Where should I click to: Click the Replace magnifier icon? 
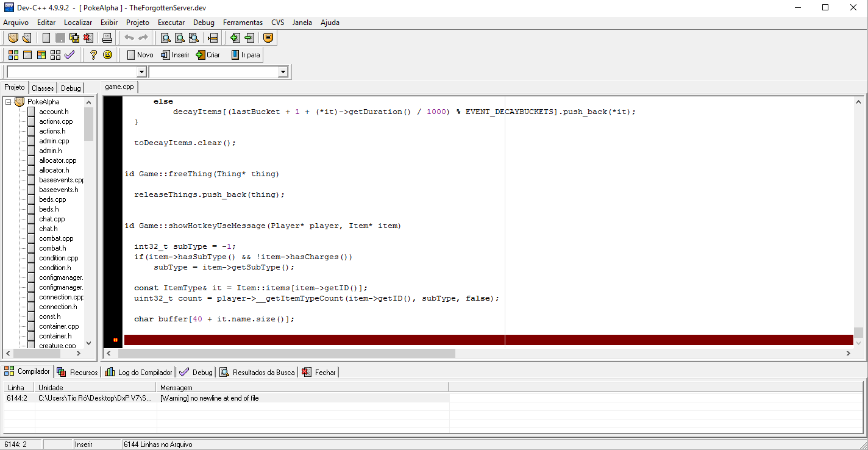[180, 38]
